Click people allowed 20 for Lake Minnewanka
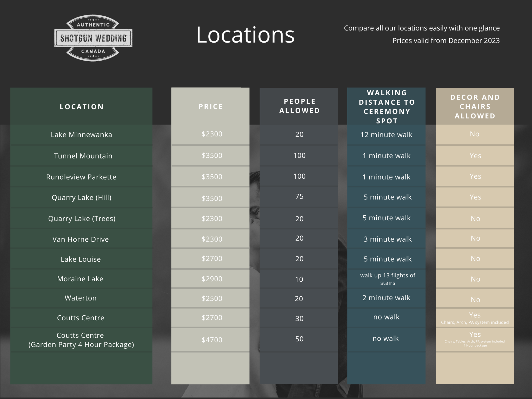Image resolution: width=532 pixels, height=399 pixels. (299, 135)
